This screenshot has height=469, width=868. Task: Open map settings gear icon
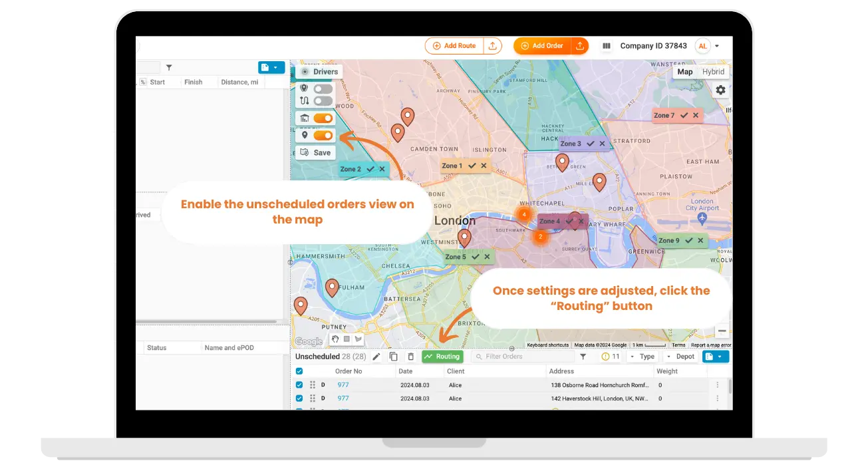coord(721,90)
